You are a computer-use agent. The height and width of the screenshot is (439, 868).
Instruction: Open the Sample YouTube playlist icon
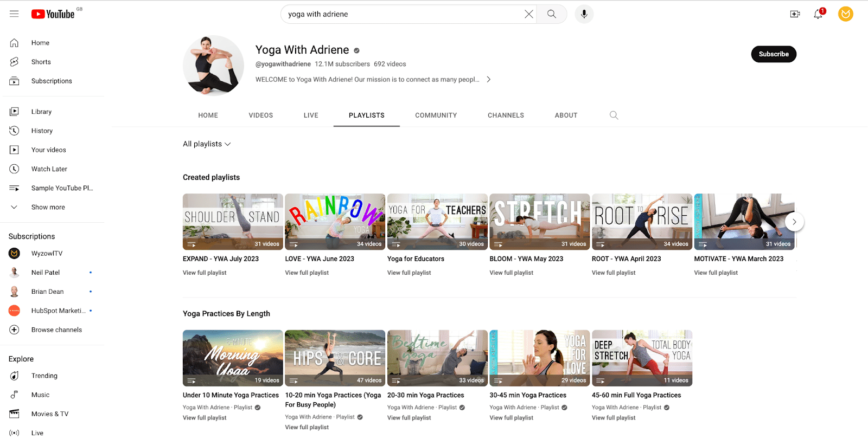coord(14,188)
